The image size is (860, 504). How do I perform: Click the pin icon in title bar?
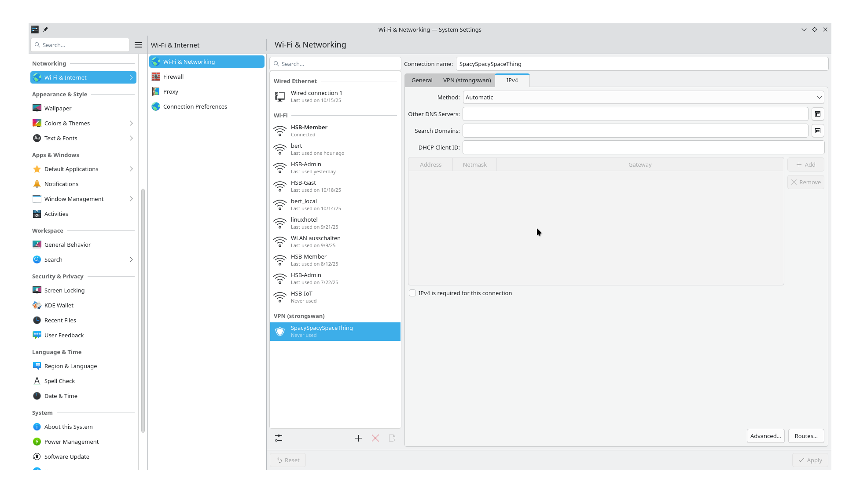tap(45, 29)
